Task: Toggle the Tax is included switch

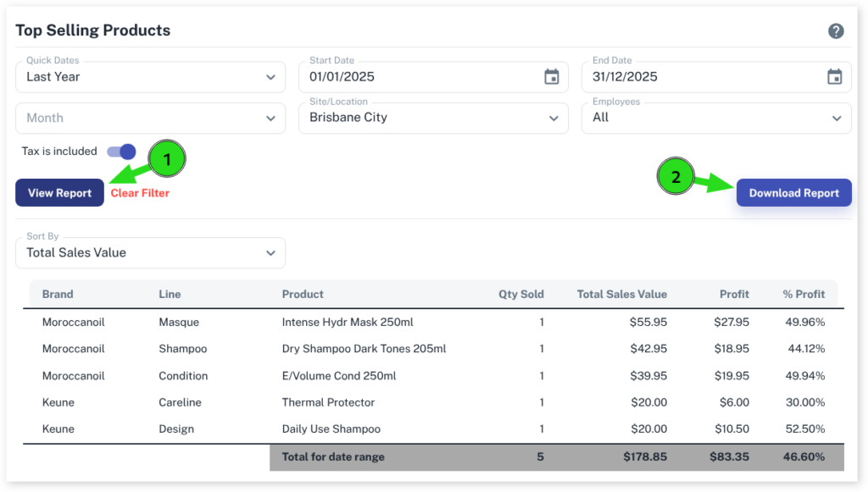Action: pos(121,152)
